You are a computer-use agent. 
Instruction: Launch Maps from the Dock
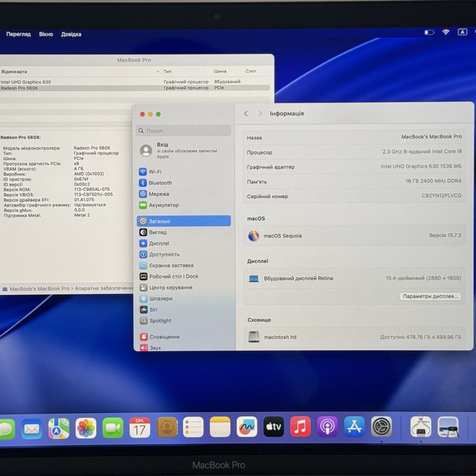click(58, 428)
